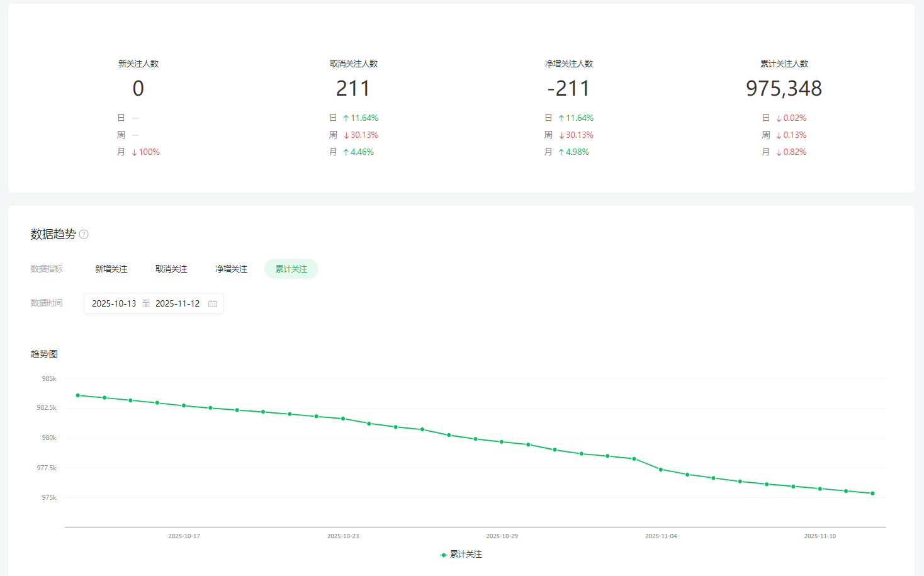This screenshot has height=576, width=924.
Task: Click the 2025-11-04 x-axis date label
Action: [661, 536]
